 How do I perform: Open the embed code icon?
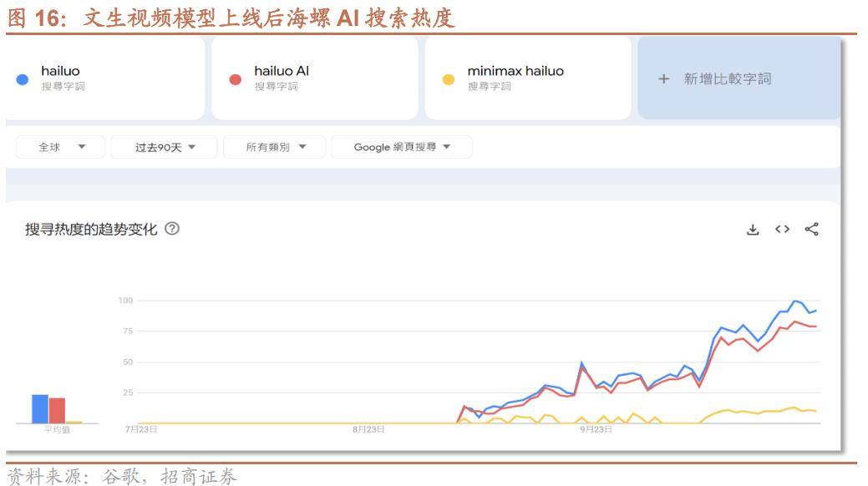point(782,229)
